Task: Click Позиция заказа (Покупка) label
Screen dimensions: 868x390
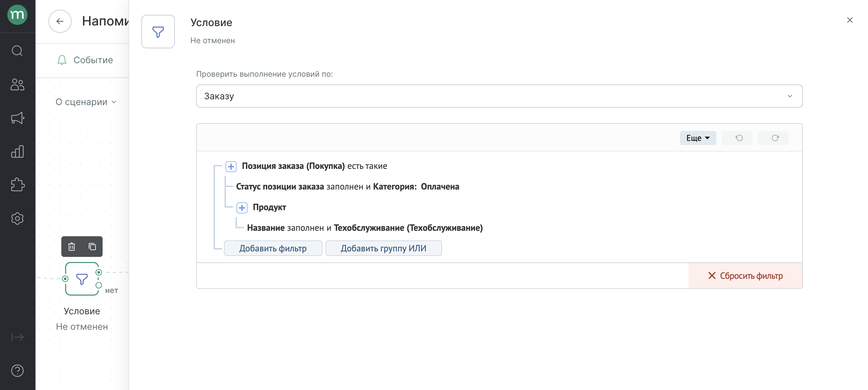Action: (293, 166)
